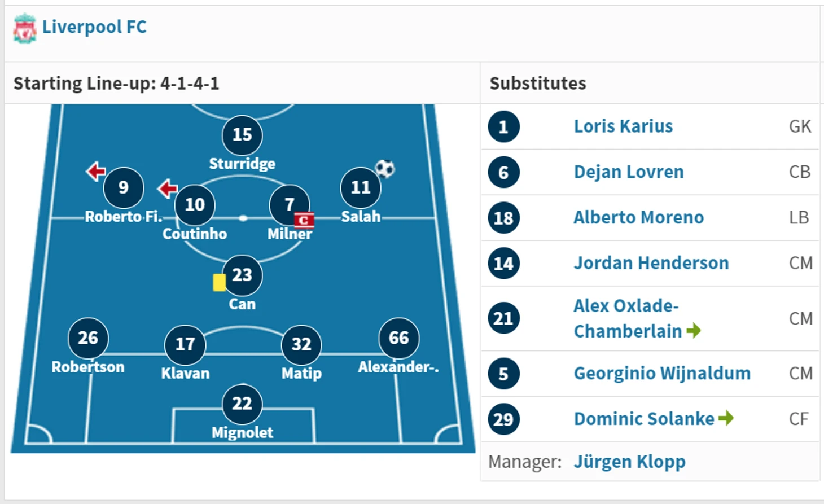
Task: Open Loris Karius's player profile
Action: click(x=623, y=126)
